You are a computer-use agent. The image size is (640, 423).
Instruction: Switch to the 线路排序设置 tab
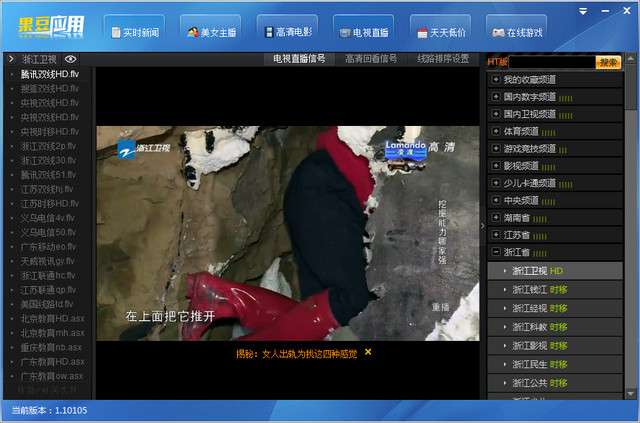[x=443, y=59]
